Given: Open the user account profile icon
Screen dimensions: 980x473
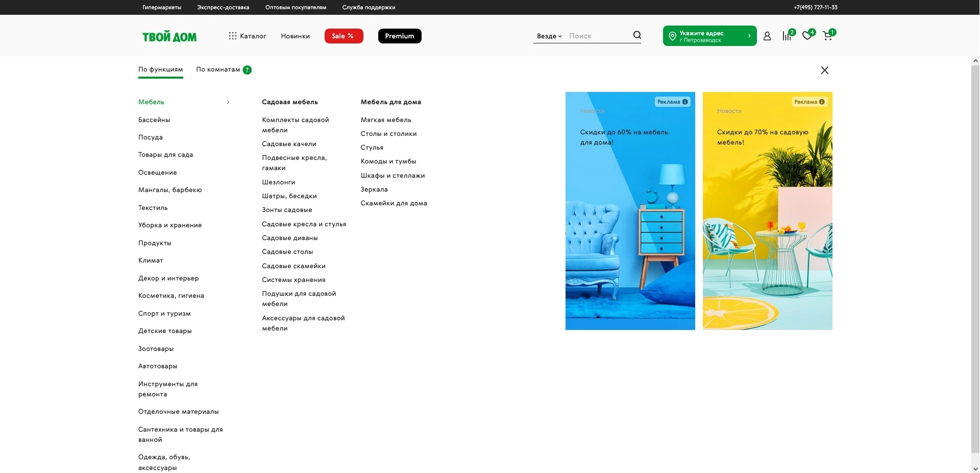Looking at the screenshot, I should 767,36.
